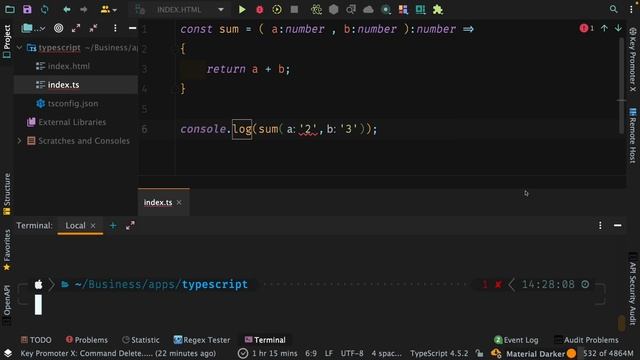The image size is (640, 360).
Task: Maximize the terminal with the expand icon
Action: 130,226
